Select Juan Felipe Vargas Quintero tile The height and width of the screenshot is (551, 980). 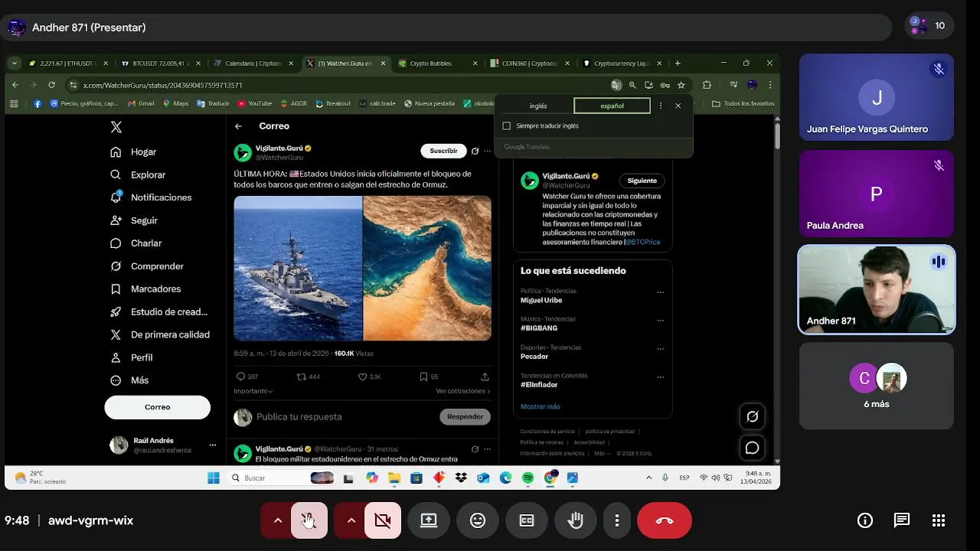[x=877, y=97]
